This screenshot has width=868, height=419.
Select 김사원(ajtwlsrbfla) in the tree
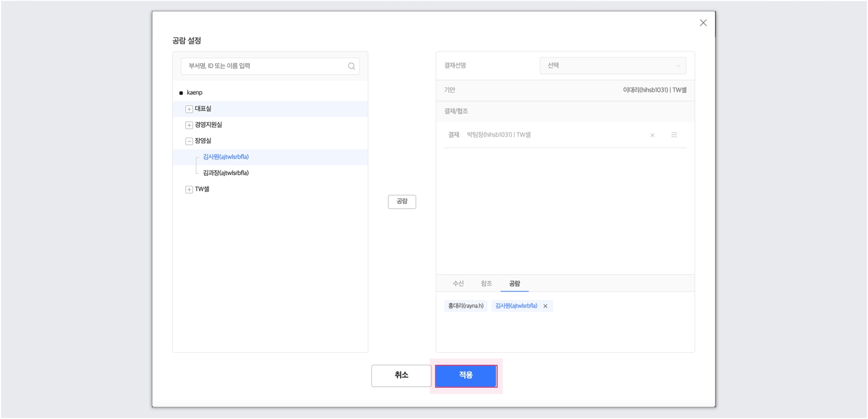point(226,157)
